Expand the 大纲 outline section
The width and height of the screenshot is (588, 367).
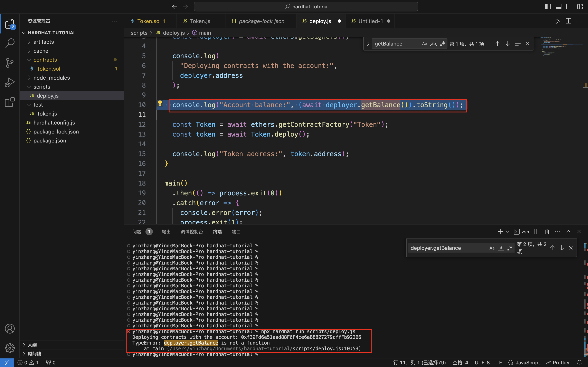[x=72, y=345]
